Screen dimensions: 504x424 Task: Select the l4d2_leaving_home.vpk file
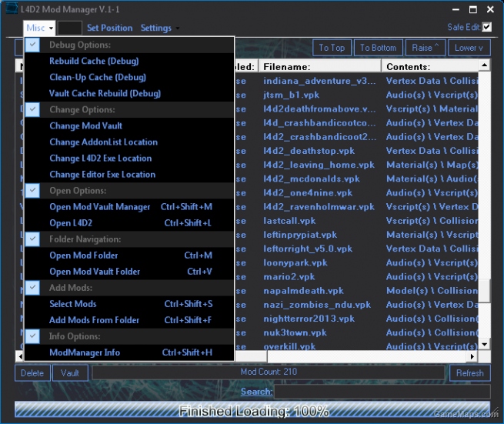tap(319, 165)
